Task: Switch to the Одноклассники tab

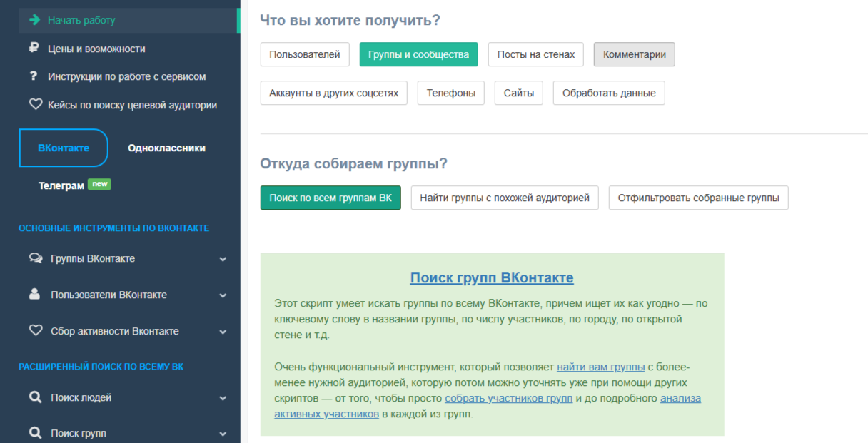Action: 166,148
